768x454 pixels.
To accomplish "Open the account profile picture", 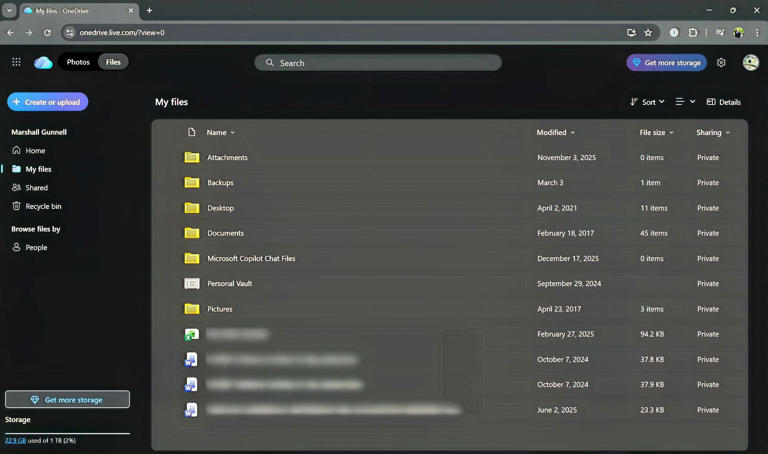I will [750, 62].
